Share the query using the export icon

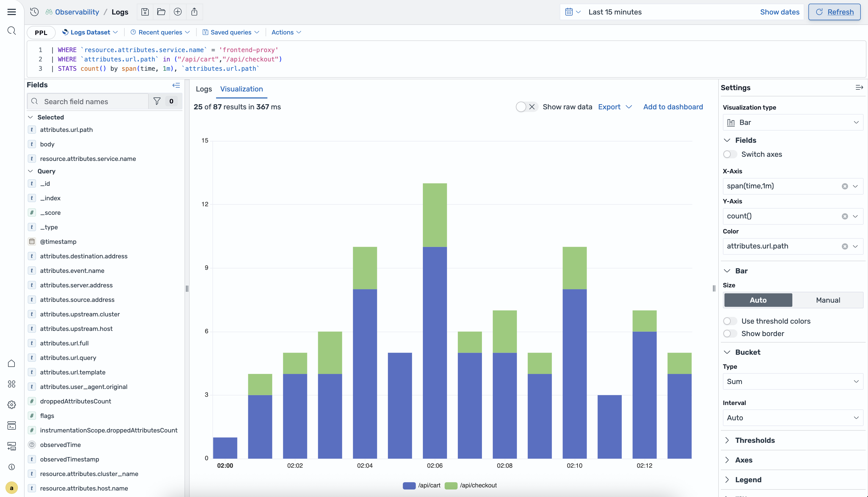point(195,12)
